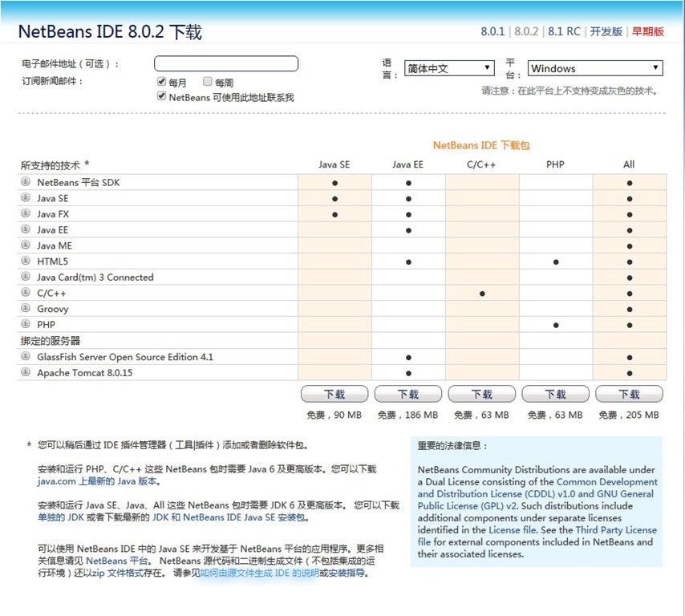Select the 8.0.2 version link
Viewport: 685px width, 616px height.
coord(526,31)
